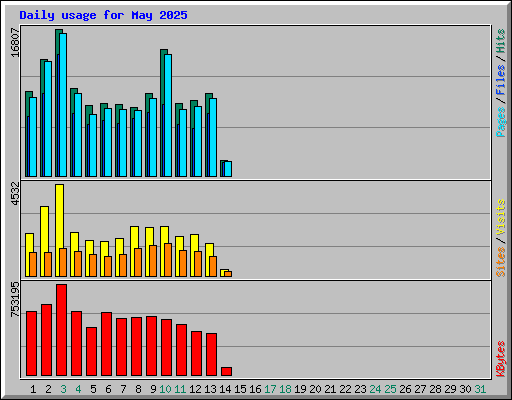The width and height of the screenshot is (512, 400).
Task: Click day label 21 on the x-axis
Action: [x=330, y=389]
